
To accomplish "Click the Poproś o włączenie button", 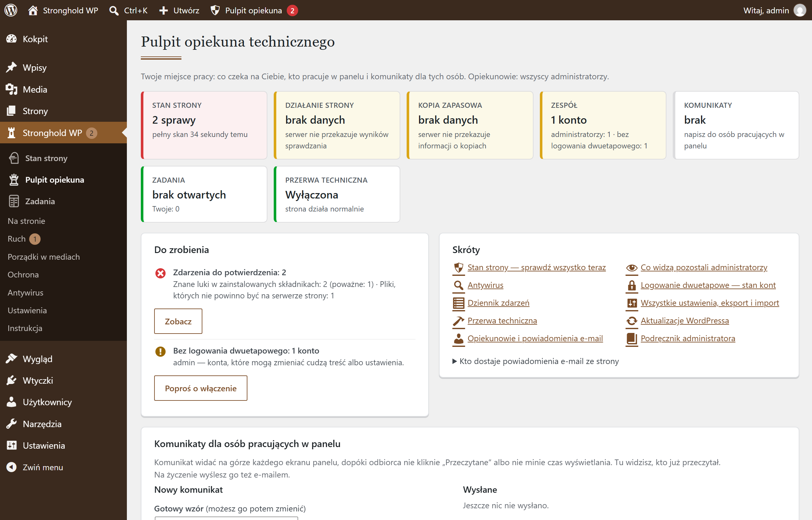I will [201, 388].
